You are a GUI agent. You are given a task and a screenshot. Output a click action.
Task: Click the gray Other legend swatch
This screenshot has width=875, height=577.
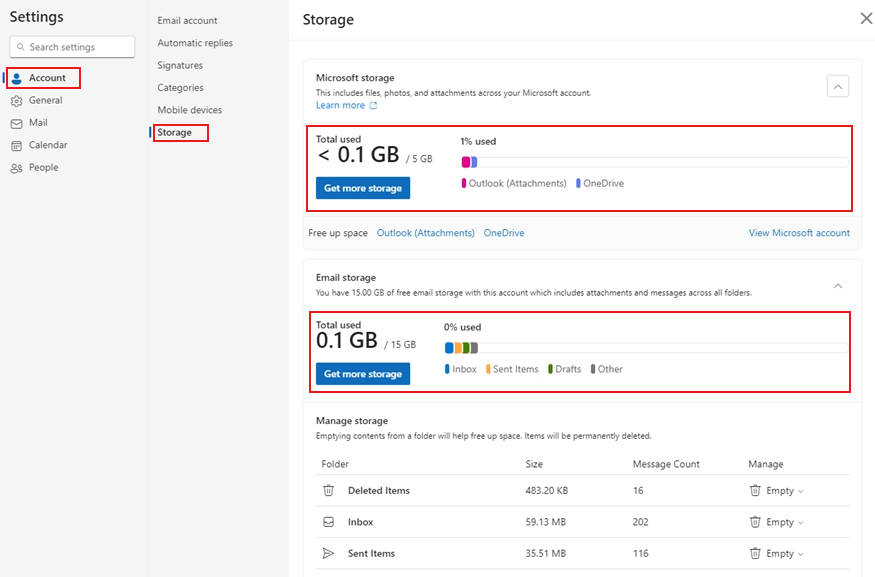point(593,369)
